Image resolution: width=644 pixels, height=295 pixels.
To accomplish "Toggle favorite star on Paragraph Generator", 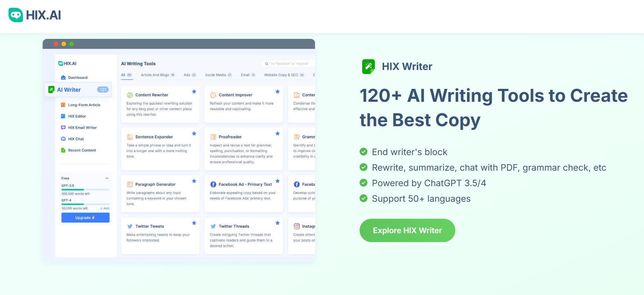I will [194, 181].
